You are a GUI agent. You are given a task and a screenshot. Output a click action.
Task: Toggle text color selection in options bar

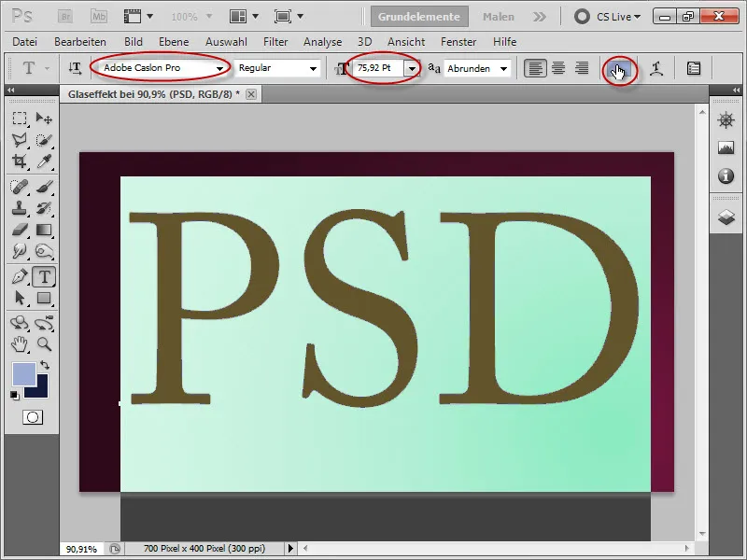[617, 68]
